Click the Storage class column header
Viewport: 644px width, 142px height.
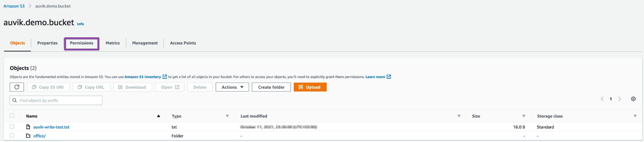[x=550, y=116]
